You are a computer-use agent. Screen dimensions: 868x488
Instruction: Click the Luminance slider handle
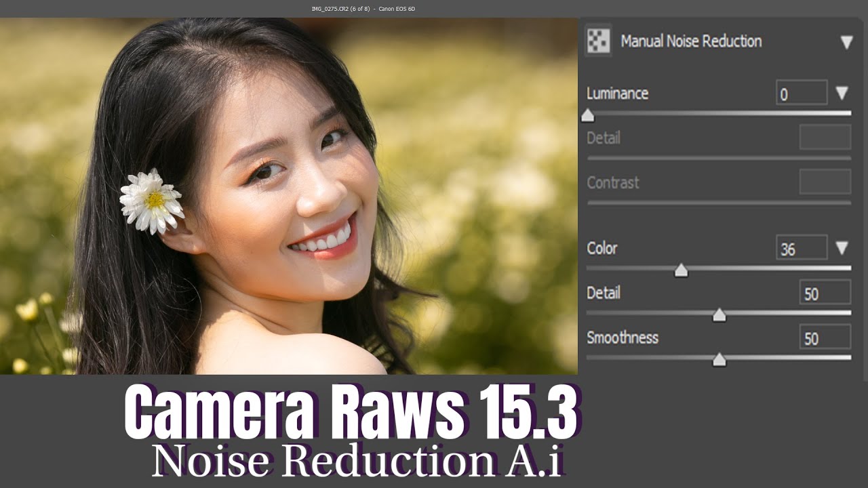588,115
